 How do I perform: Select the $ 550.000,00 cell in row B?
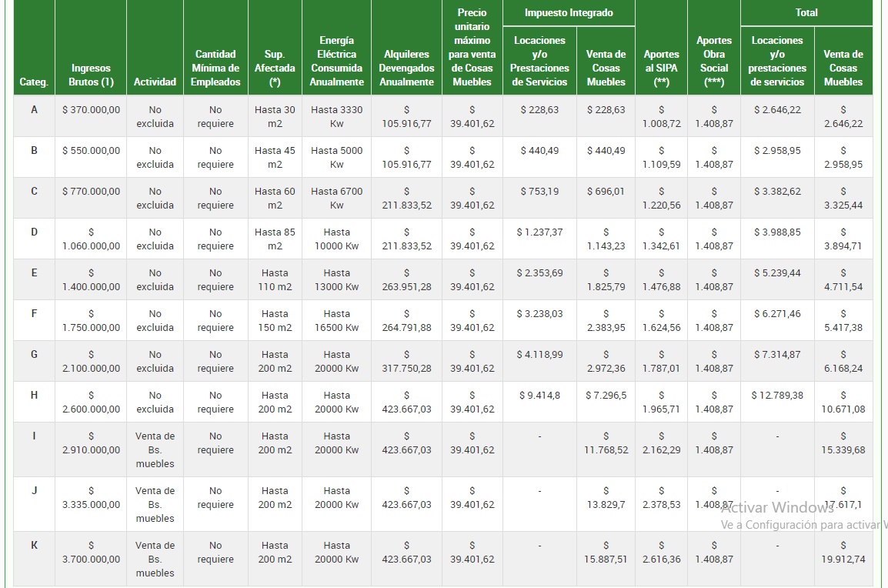[x=91, y=151]
